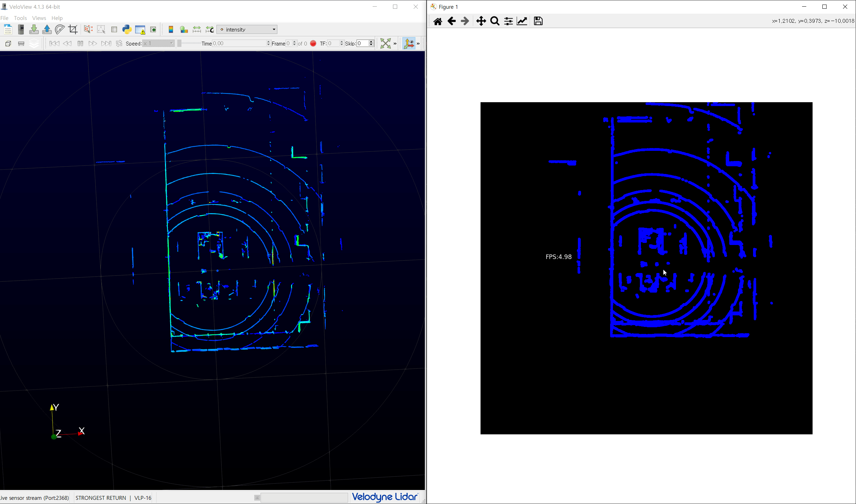856x504 pixels.
Task: Click the live sensor stream status text
Action: [35, 498]
